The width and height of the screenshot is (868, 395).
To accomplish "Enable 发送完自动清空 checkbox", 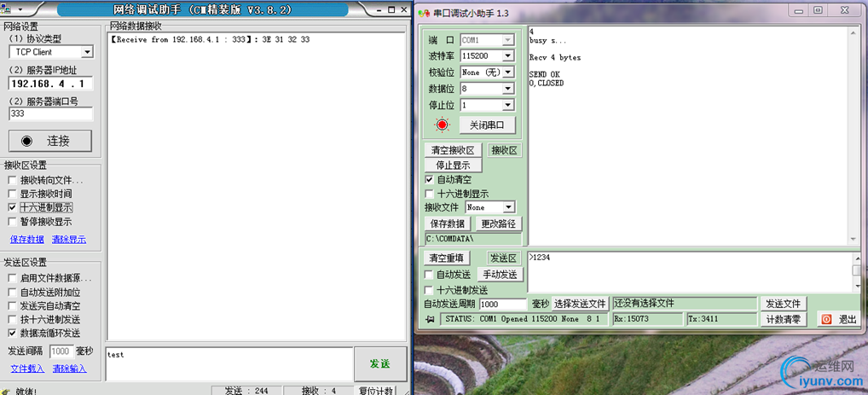I will tap(12, 305).
